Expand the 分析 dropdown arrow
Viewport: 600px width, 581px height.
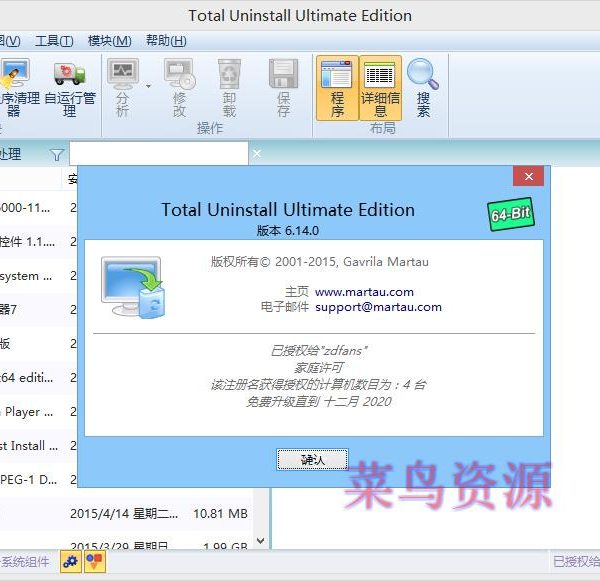click(149, 86)
